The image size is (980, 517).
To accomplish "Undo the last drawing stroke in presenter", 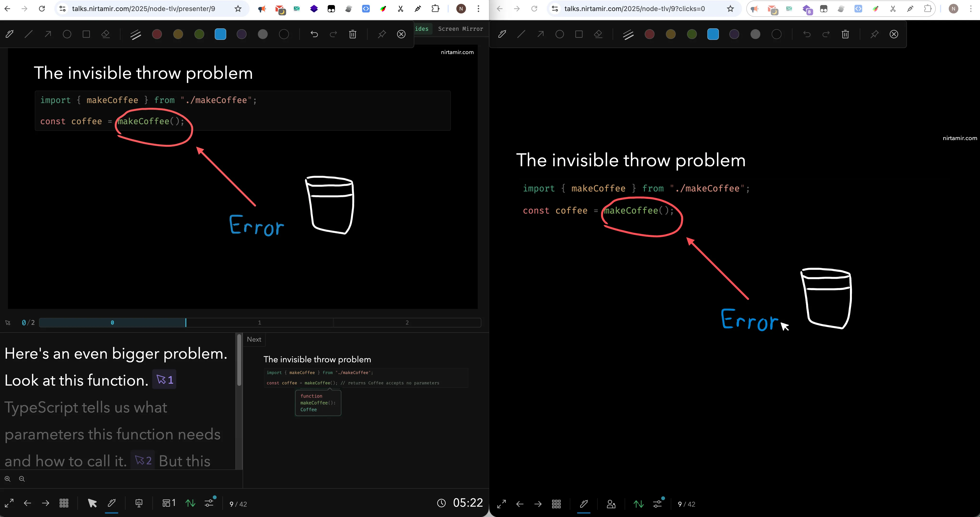I will (314, 34).
